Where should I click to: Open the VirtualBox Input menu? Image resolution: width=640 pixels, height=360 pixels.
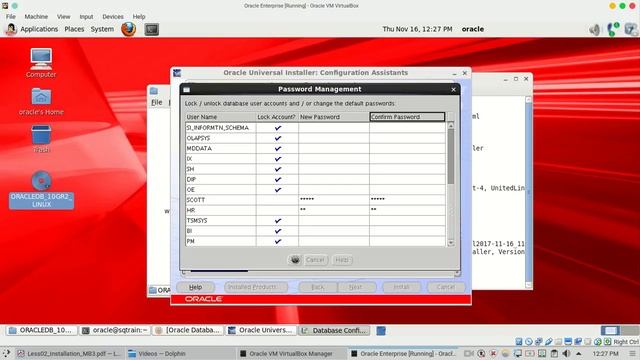point(86,17)
